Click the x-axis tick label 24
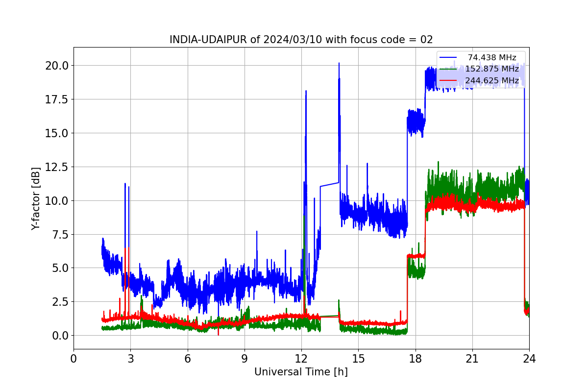Image resolution: width=588 pixels, height=392 pixels. click(529, 358)
